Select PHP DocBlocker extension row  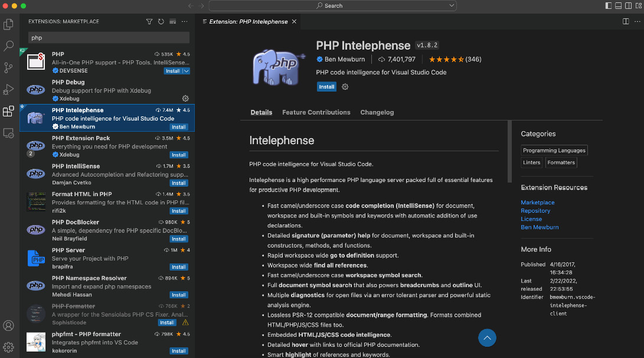[x=107, y=230]
